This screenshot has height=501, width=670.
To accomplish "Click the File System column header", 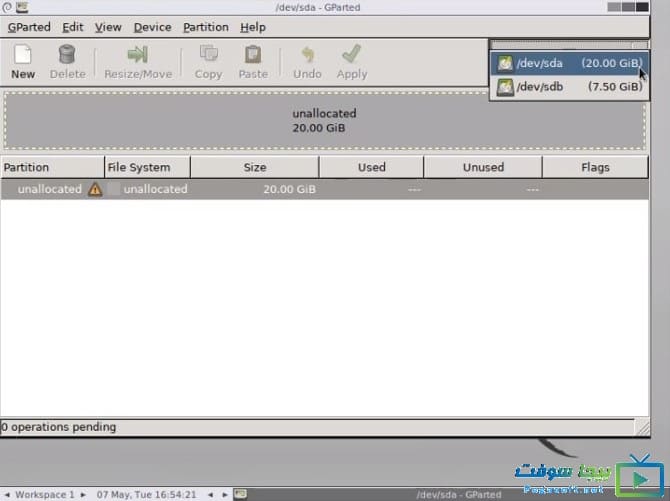I will (147, 167).
